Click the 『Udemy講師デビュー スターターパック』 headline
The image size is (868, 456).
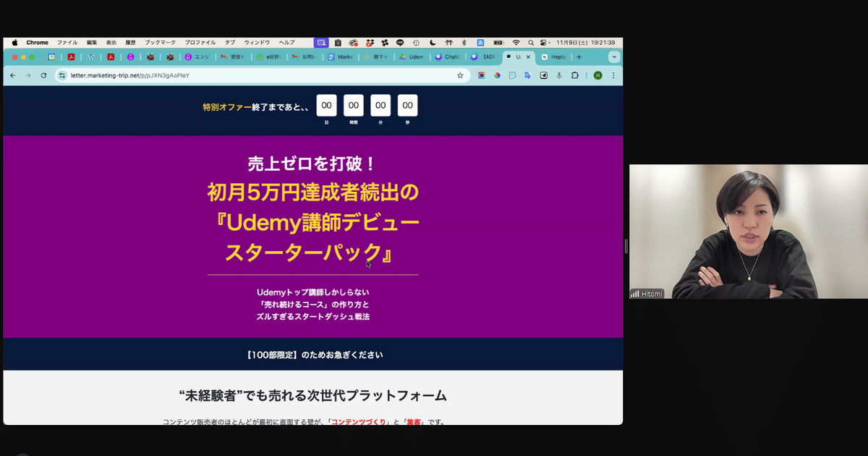[313, 237]
